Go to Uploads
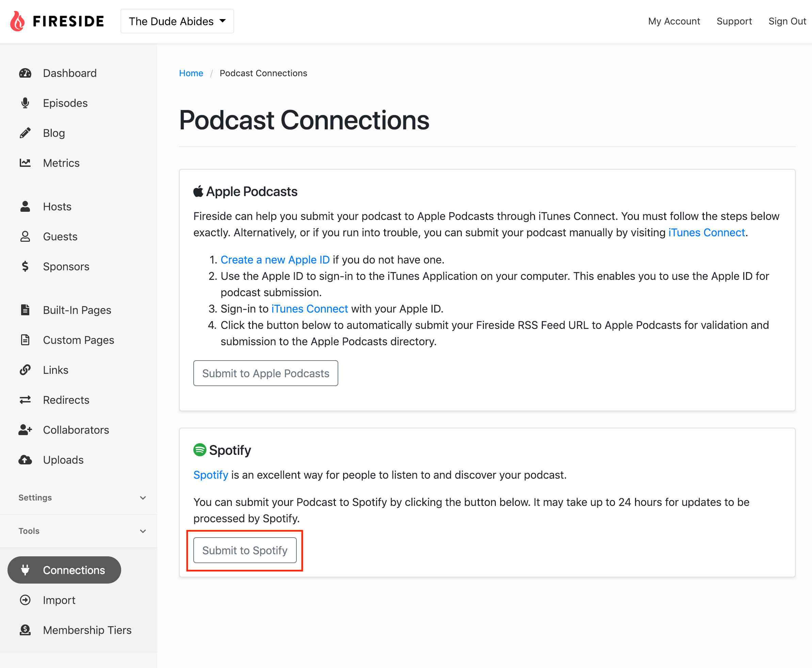This screenshot has height=668, width=812. 63,460
